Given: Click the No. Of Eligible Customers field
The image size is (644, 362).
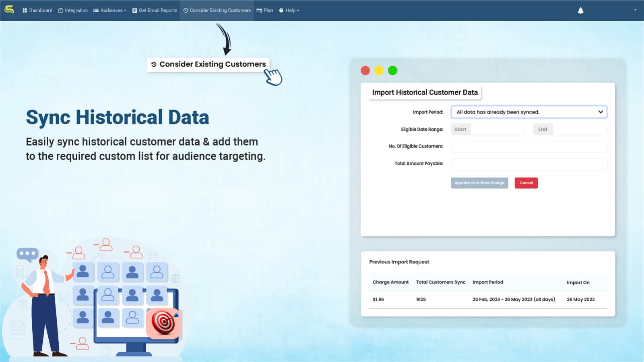Looking at the screenshot, I should tap(528, 146).
